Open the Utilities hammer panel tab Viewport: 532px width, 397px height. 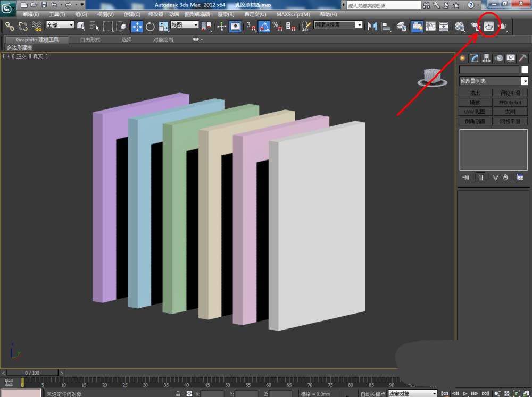[x=523, y=58]
